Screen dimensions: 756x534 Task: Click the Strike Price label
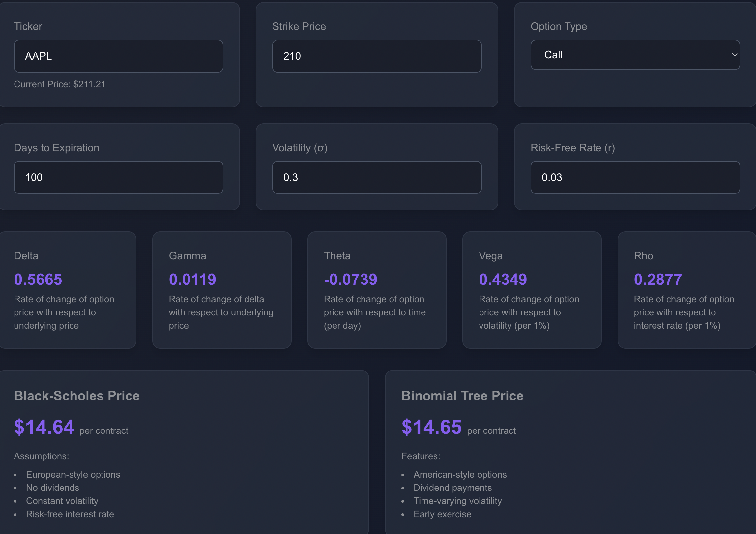(x=299, y=26)
